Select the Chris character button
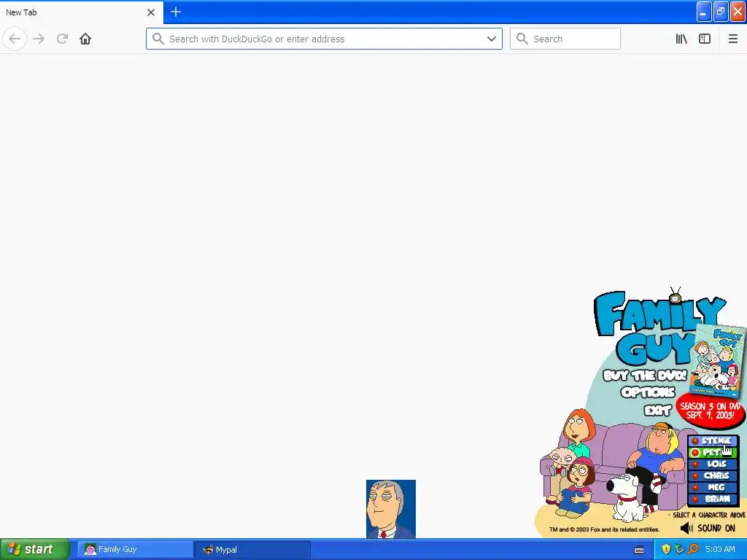 click(x=713, y=475)
